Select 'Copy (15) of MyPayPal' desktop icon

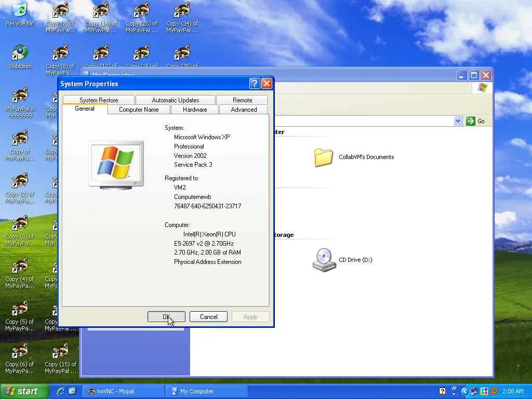(60, 358)
